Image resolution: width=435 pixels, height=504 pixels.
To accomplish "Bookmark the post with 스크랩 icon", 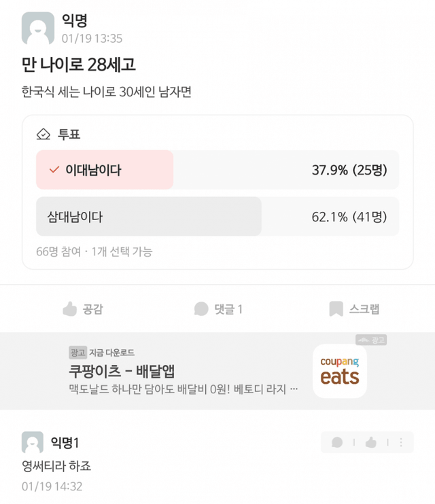I will coord(336,309).
